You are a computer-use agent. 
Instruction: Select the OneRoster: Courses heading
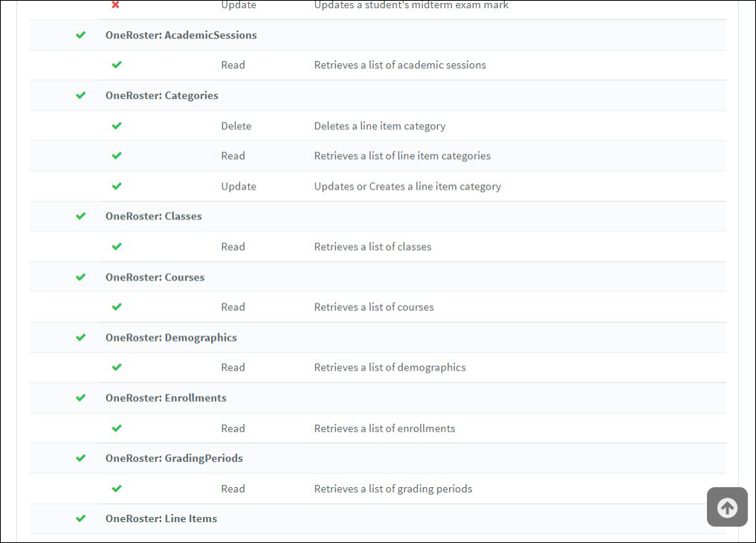(155, 277)
